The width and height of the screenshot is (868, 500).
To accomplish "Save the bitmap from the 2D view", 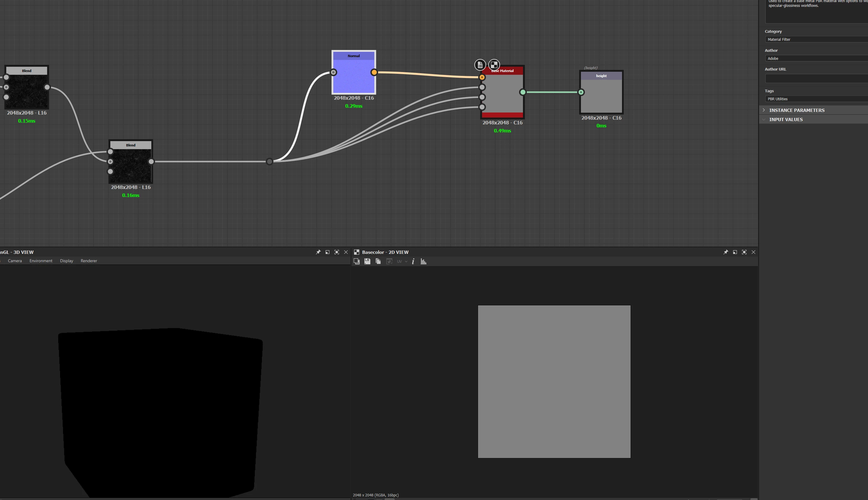I will pyautogui.click(x=367, y=261).
